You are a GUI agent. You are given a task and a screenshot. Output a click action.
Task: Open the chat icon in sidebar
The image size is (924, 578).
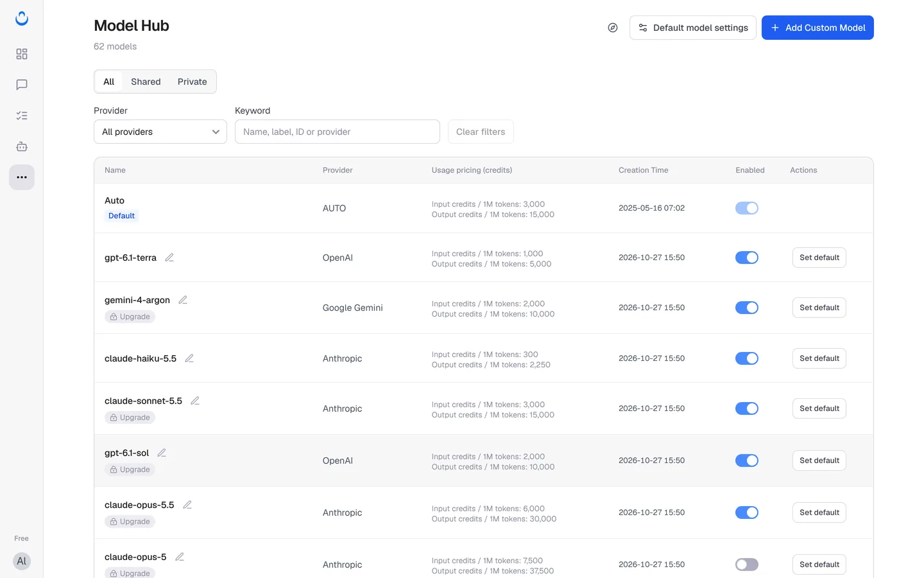(22, 85)
